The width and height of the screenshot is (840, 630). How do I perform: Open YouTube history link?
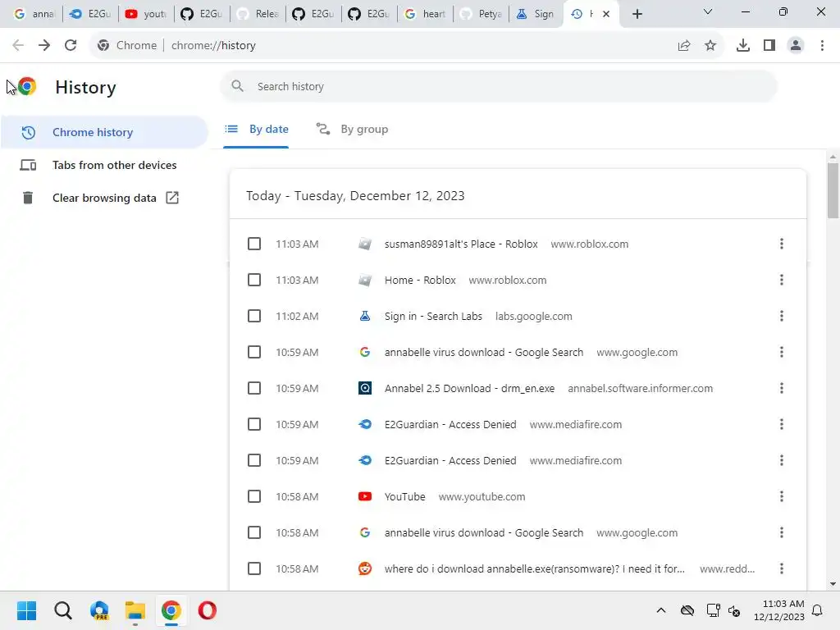point(404,496)
